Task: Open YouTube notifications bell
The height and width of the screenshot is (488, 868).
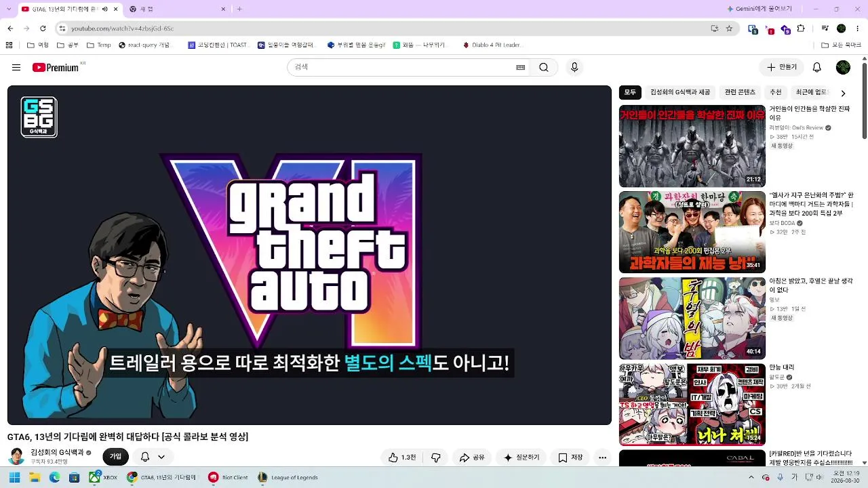Action: 817,67
